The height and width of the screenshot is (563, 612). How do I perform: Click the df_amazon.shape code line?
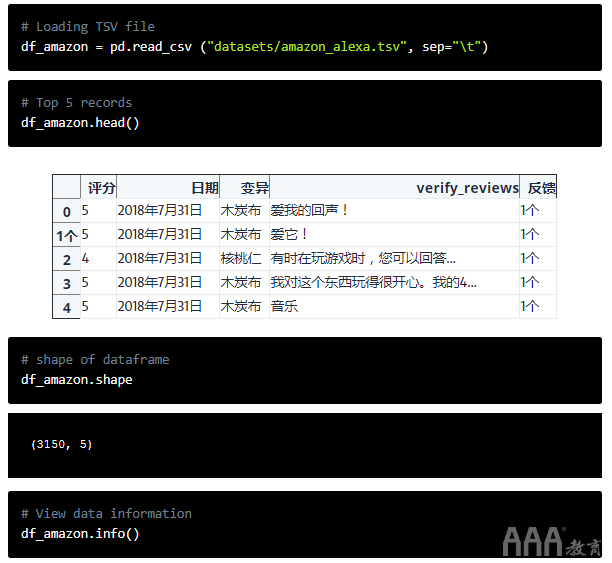[x=77, y=380]
